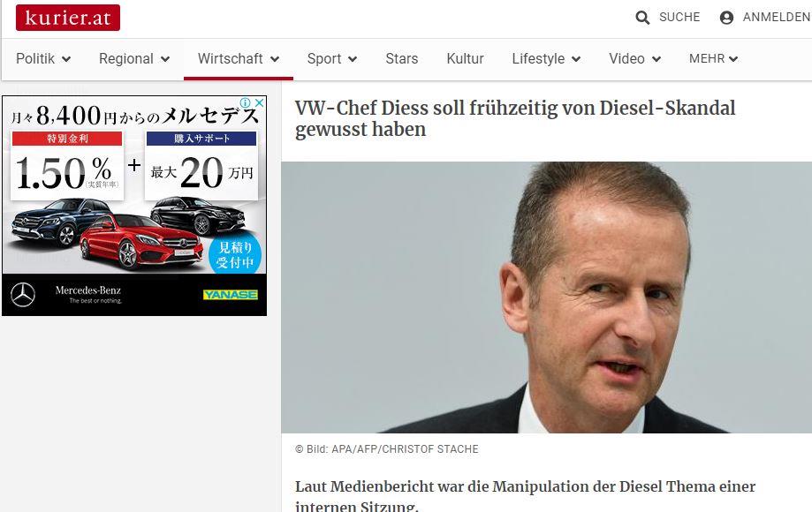Expand the Politik dropdown chevron

[66, 59]
